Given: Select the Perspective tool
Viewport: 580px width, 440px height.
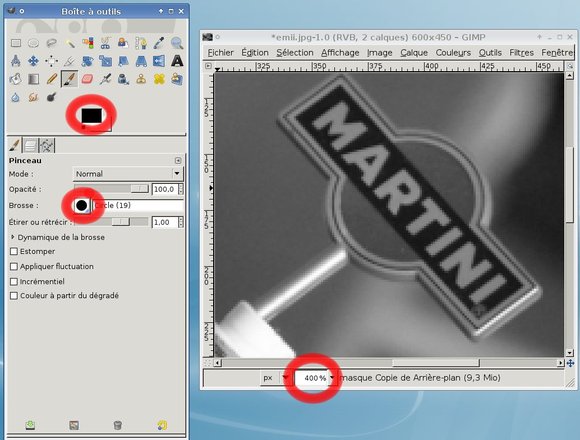Looking at the screenshot, I should [141, 61].
